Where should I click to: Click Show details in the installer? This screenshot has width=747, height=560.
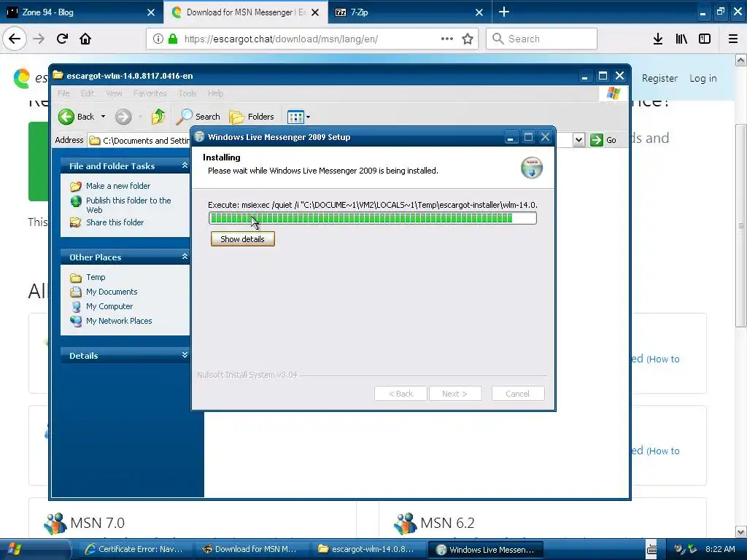click(242, 238)
